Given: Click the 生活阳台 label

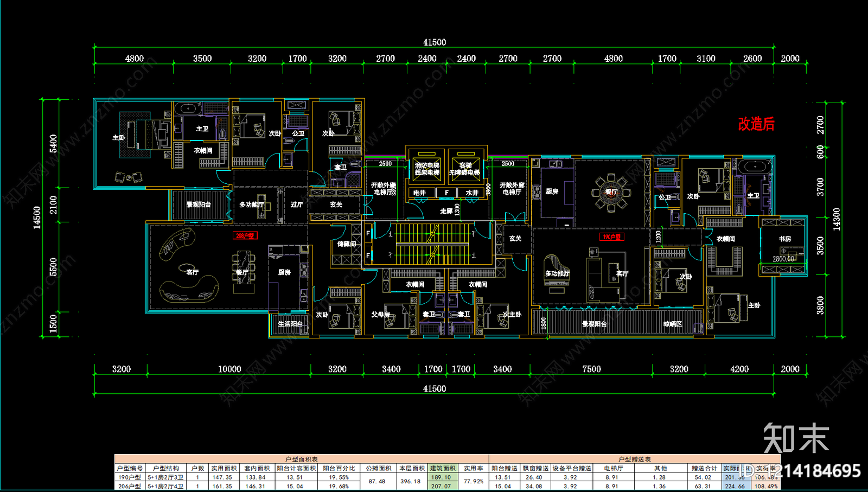Looking at the screenshot, I should [x=290, y=324].
